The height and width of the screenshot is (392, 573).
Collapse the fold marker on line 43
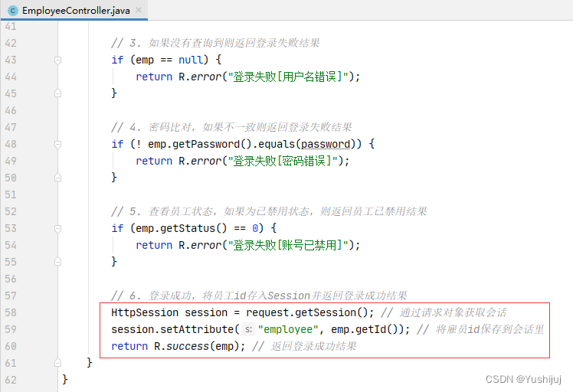click(x=57, y=60)
